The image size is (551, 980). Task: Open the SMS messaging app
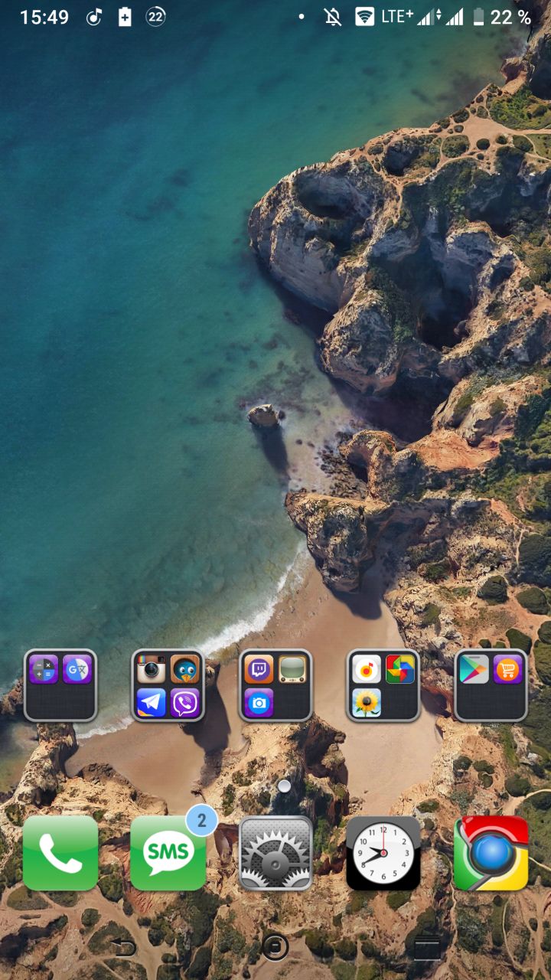coord(168,853)
